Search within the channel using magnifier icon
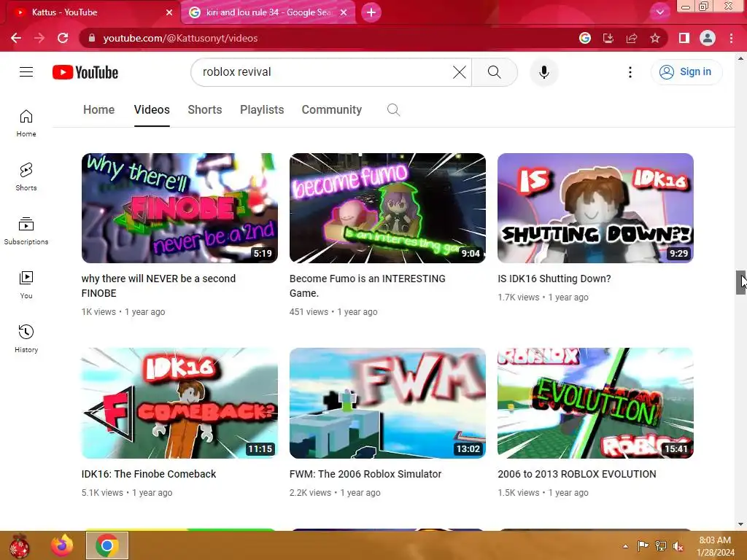Viewport: 747px width, 560px height. click(393, 110)
